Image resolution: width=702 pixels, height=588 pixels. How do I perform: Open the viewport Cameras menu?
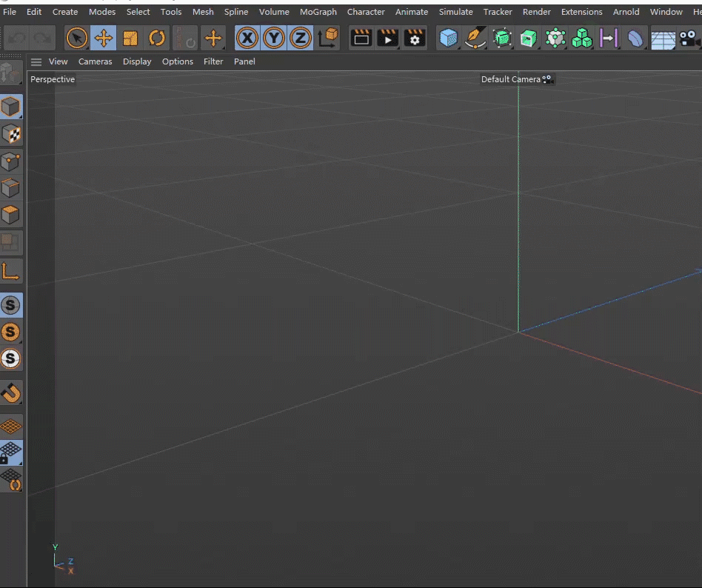[95, 61]
